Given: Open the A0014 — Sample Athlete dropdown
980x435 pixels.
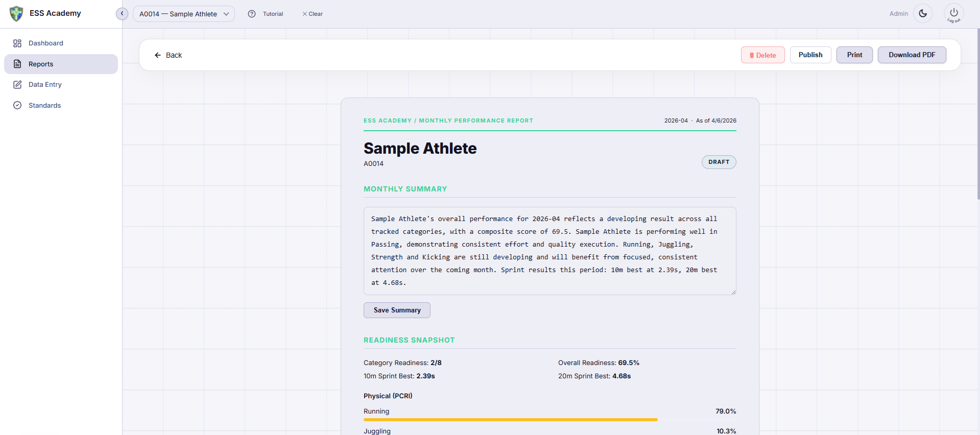Looking at the screenshot, I should (x=184, y=14).
